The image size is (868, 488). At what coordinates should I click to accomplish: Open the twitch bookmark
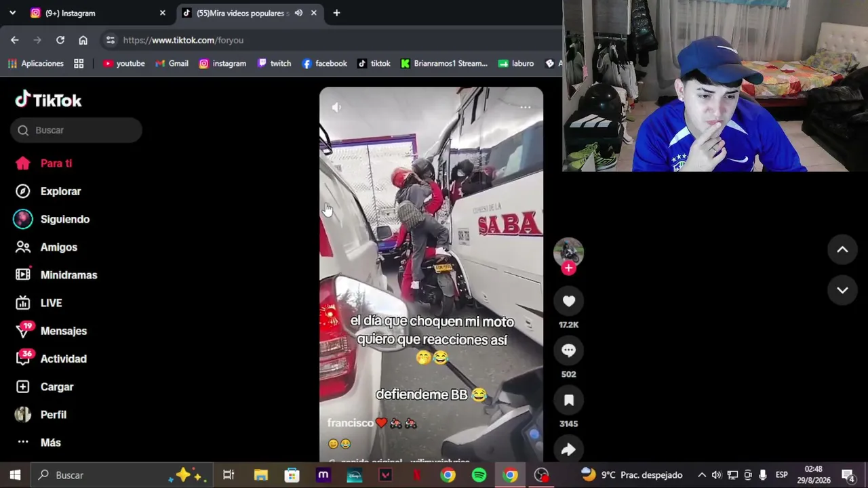tap(274, 63)
